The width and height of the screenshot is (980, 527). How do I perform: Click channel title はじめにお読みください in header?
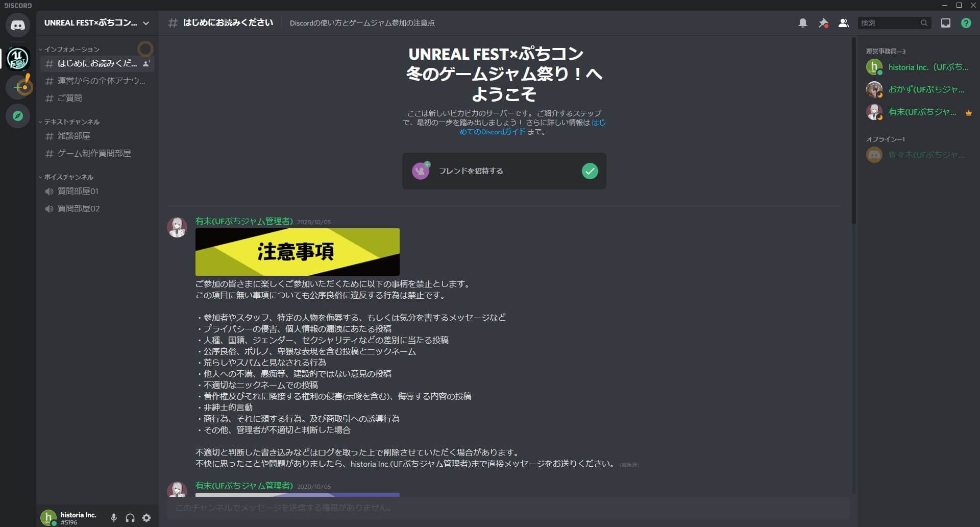tap(228, 23)
